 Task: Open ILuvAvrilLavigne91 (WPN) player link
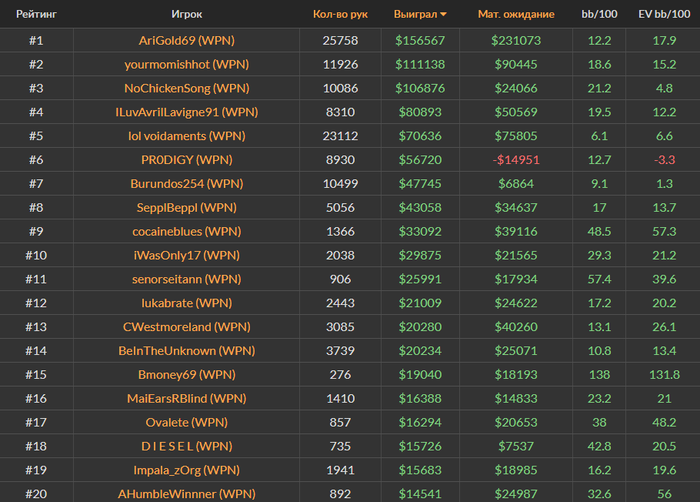click(186, 112)
